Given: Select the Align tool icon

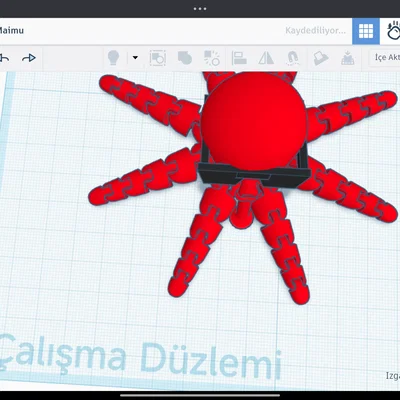Looking at the screenshot, I should [239, 58].
